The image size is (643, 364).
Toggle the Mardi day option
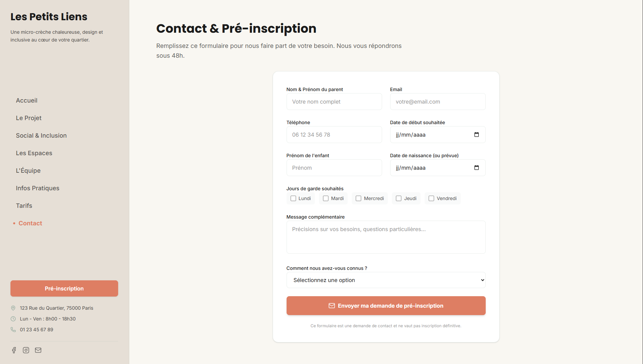326,198
